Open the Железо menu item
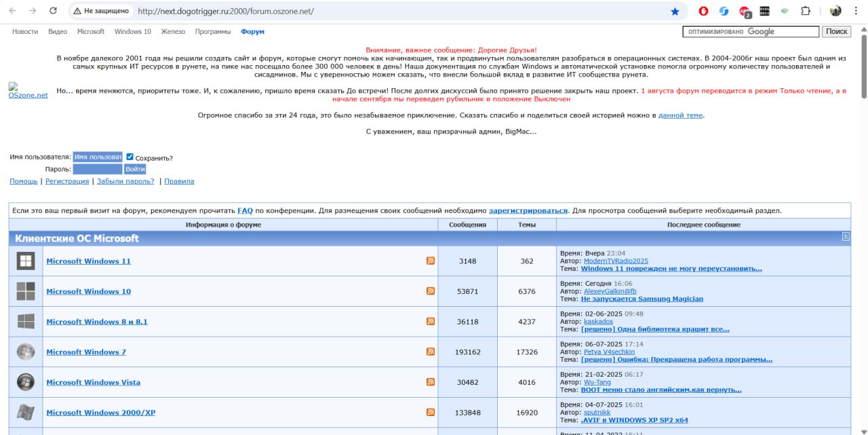Screen dimensions: 868x435 coord(173,32)
